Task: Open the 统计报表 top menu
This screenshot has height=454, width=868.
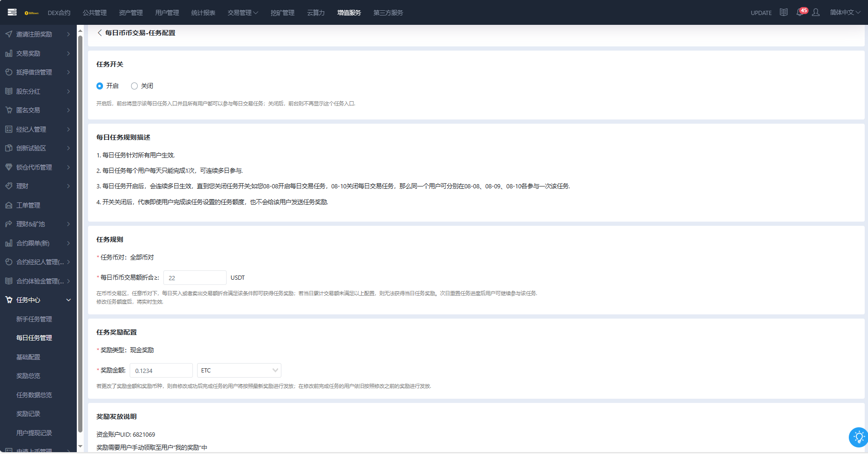Action: point(203,13)
